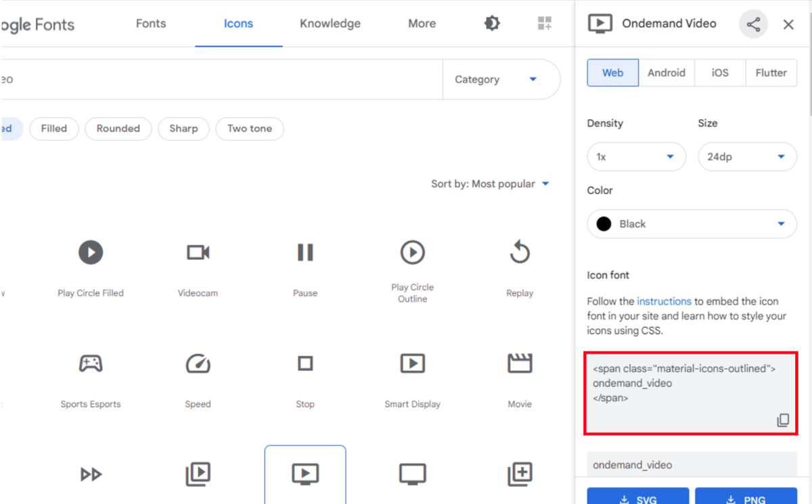Screen dimensions: 812x504
Task: Share the Ondemand Video icon
Action: coord(753,24)
